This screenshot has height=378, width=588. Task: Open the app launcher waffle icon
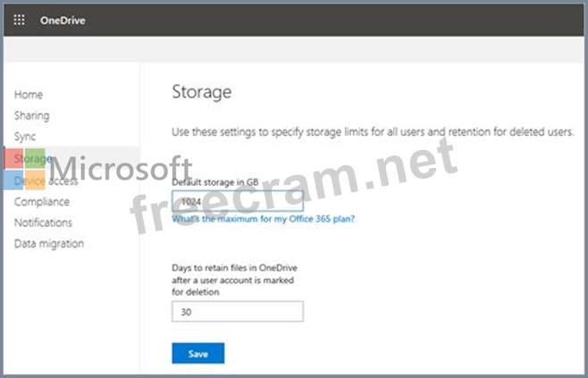[x=19, y=20]
